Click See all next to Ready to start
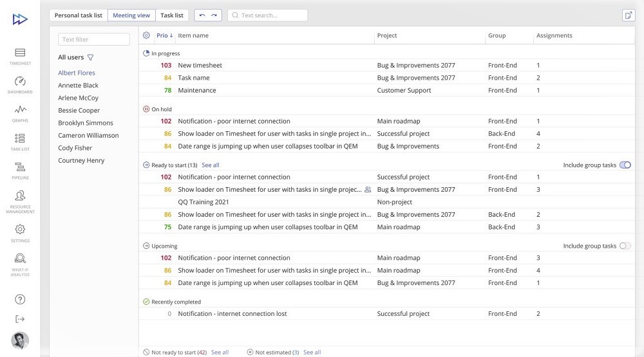The width and height of the screenshot is (644, 357). click(x=211, y=165)
